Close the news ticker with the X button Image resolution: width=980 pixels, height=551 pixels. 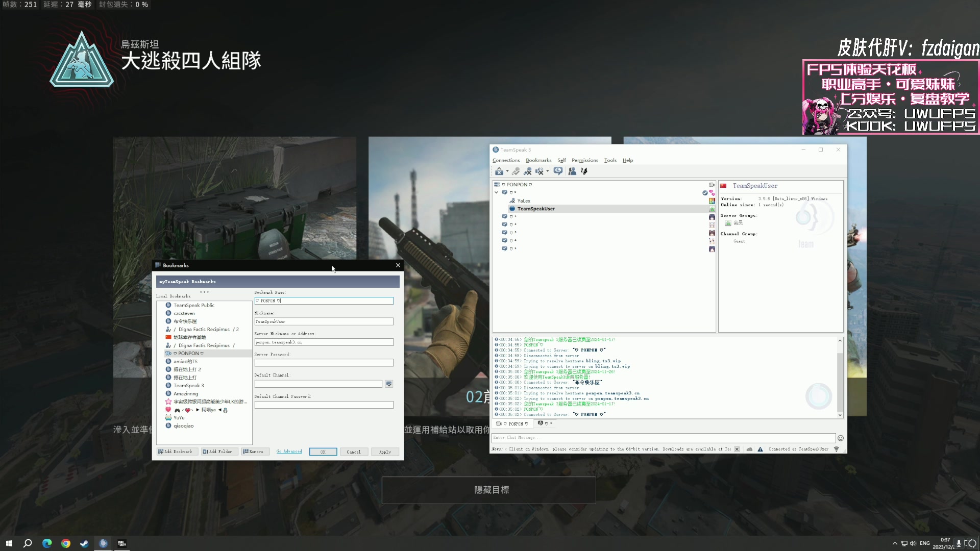click(x=737, y=449)
